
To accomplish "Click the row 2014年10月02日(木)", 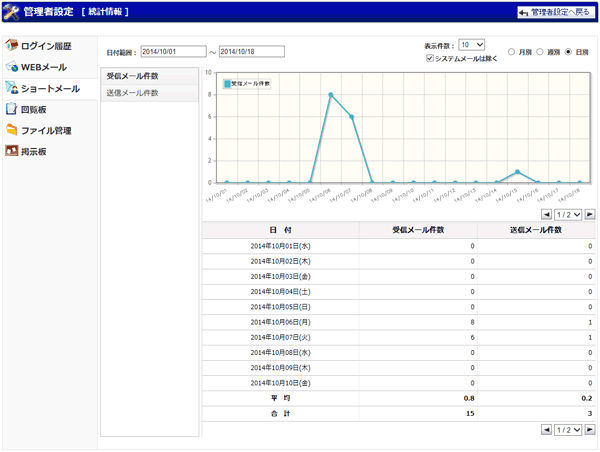I will pos(398,261).
